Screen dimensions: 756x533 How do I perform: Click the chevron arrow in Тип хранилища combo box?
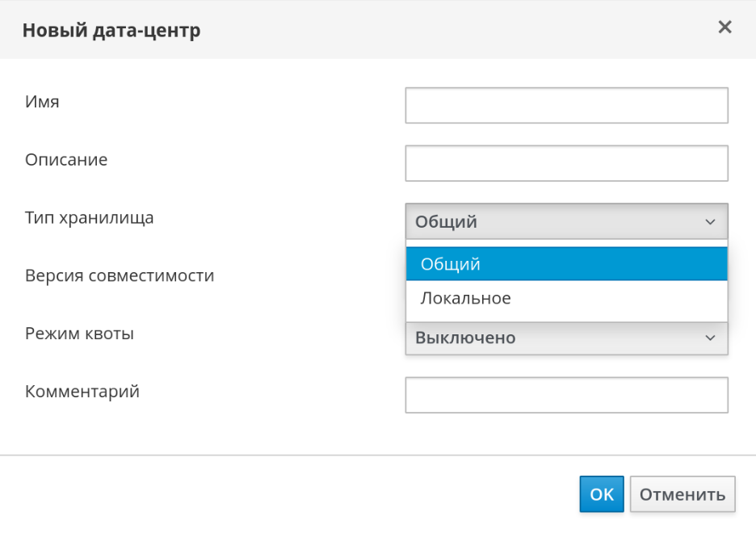(x=710, y=222)
